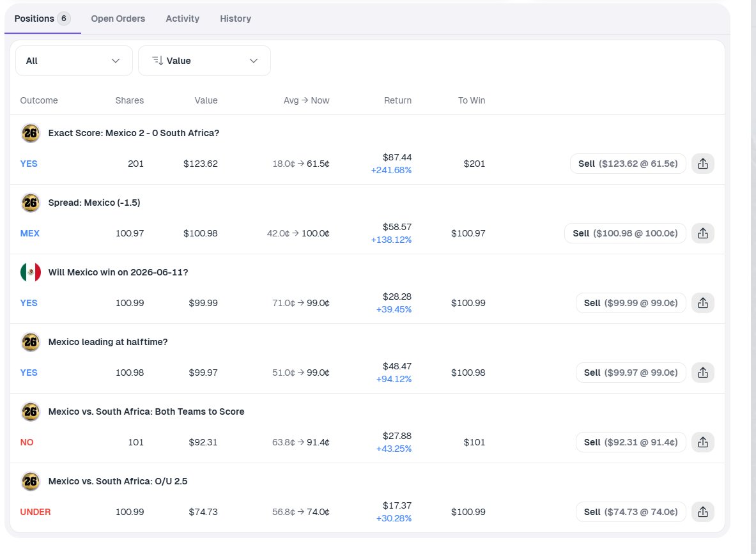Sell the Both Teams to Score position
Screen dimensions: 756x554
(631, 442)
